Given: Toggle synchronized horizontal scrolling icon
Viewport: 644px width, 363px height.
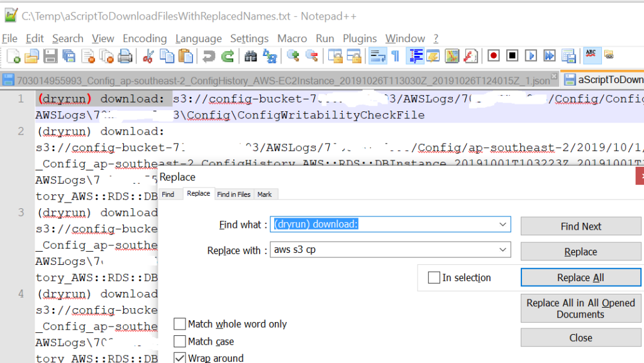Looking at the screenshot, I should tap(353, 56).
